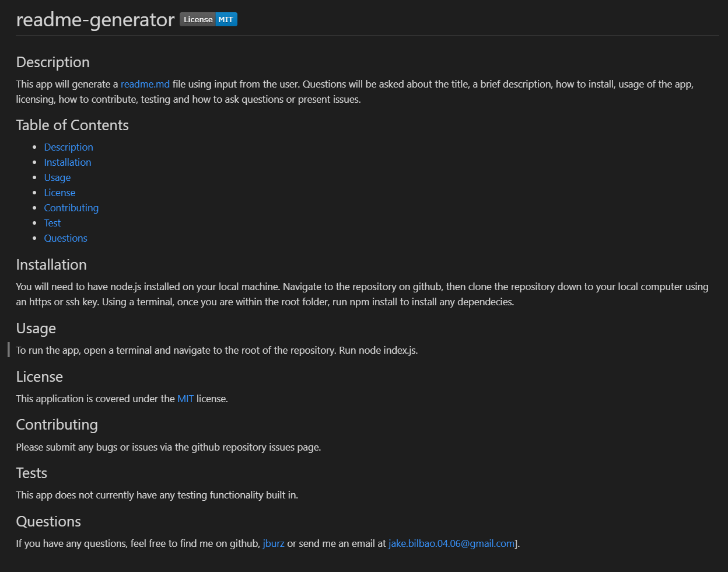Click the Tests section heading
This screenshot has height=572, width=728.
click(x=32, y=473)
